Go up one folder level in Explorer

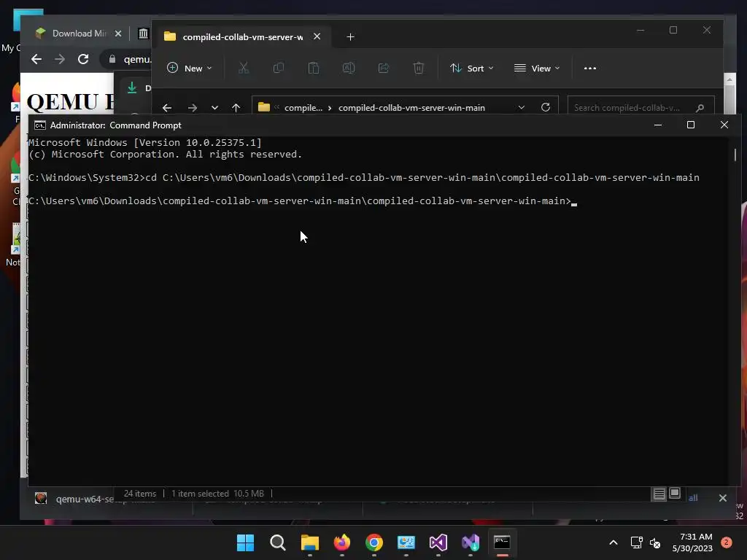point(236,108)
